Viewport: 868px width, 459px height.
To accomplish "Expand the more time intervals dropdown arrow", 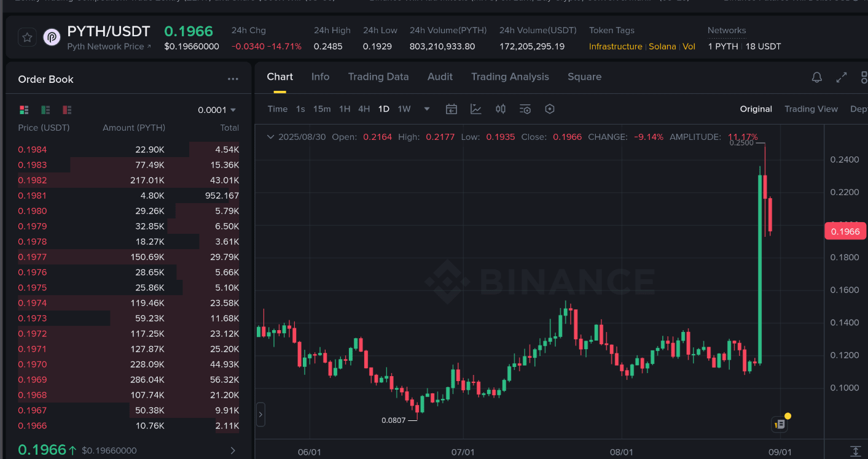I will coord(427,109).
